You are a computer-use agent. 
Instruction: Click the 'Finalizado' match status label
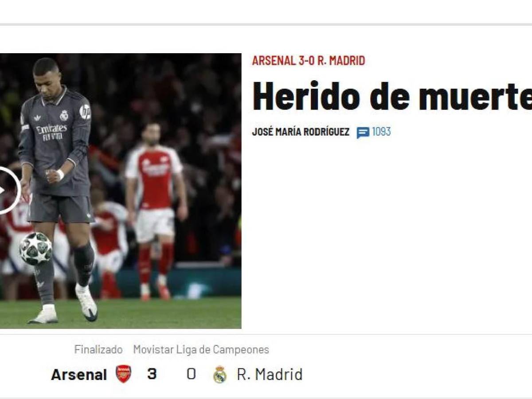click(98, 349)
